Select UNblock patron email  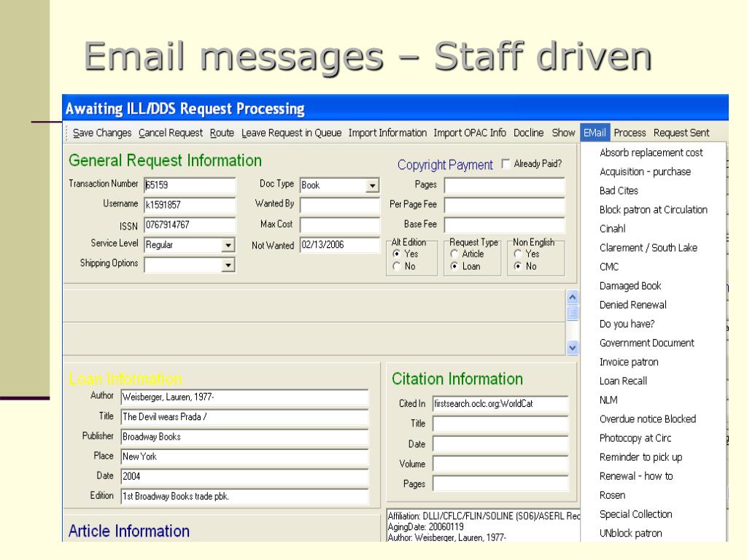click(x=630, y=533)
